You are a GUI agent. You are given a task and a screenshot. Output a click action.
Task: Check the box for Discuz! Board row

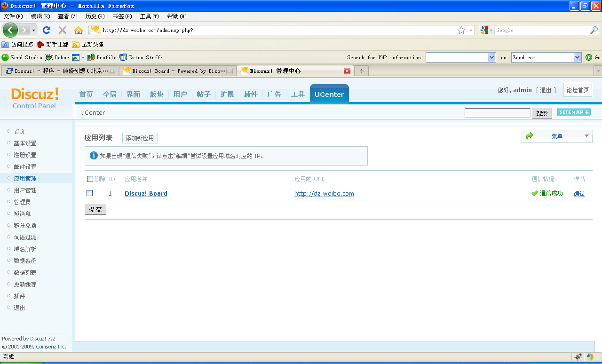[90, 193]
